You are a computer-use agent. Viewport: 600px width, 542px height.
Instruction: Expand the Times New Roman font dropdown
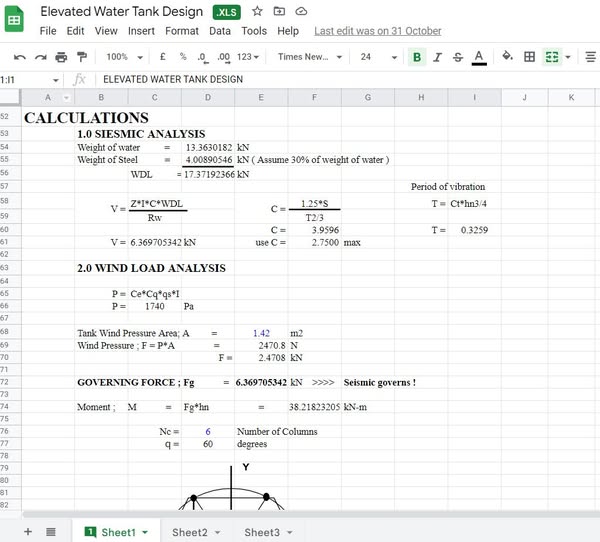pyautogui.click(x=310, y=57)
